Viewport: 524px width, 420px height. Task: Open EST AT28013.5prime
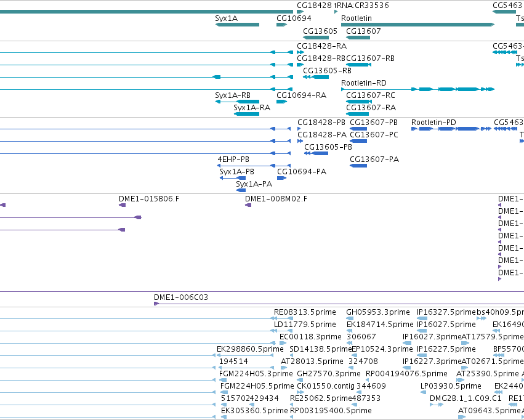(312, 361)
